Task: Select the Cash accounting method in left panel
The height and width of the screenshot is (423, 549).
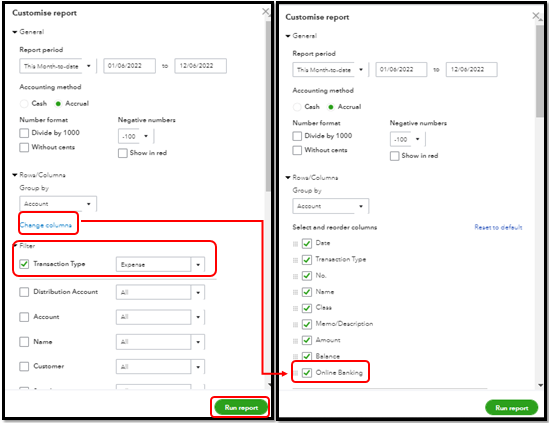Action: click(24, 104)
